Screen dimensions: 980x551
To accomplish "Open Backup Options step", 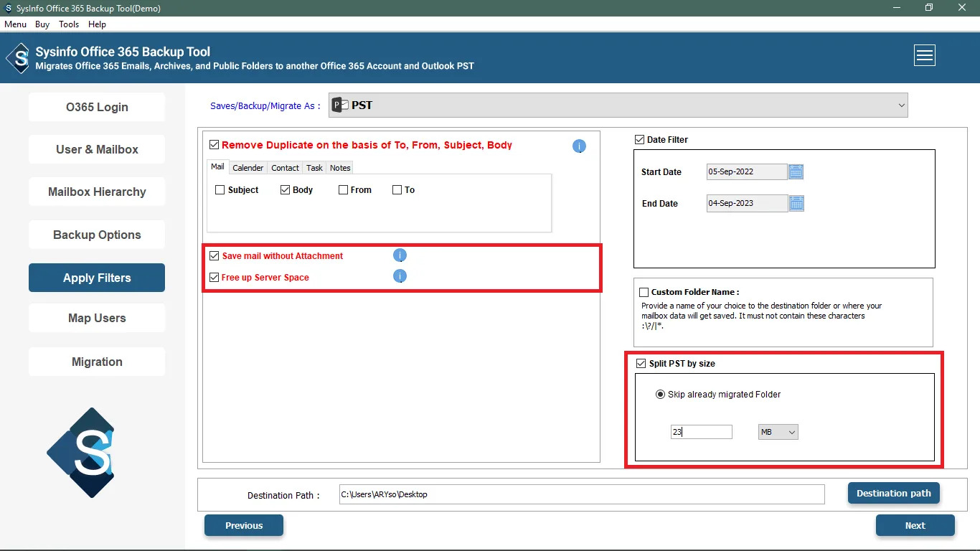I will pyautogui.click(x=97, y=235).
